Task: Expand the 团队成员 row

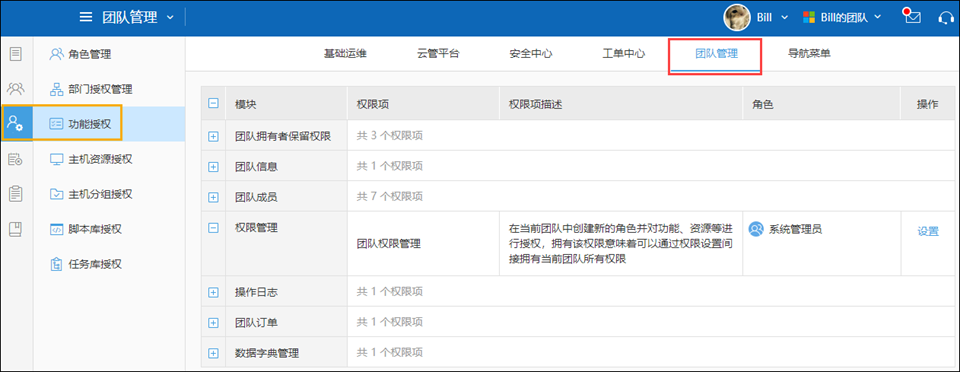Action: (x=213, y=197)
